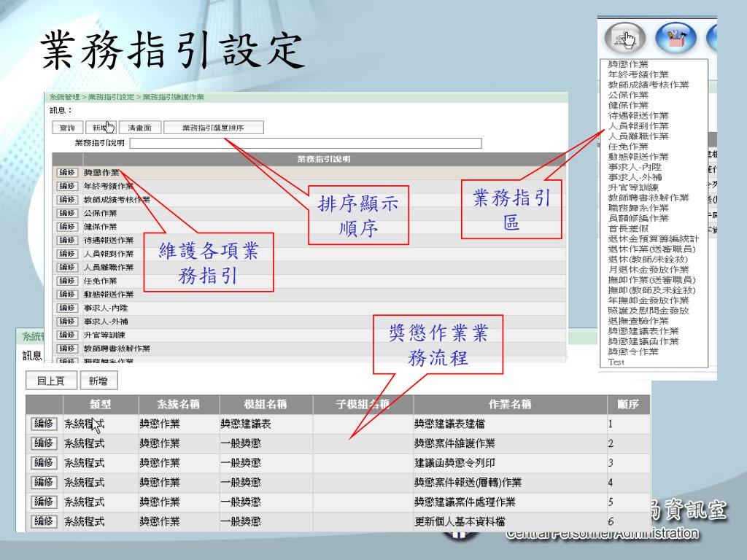Click 編修 for 獎懲建議案件處理作業 row
The width and height of the screenshot is (747, 560).
click(44, 502)
